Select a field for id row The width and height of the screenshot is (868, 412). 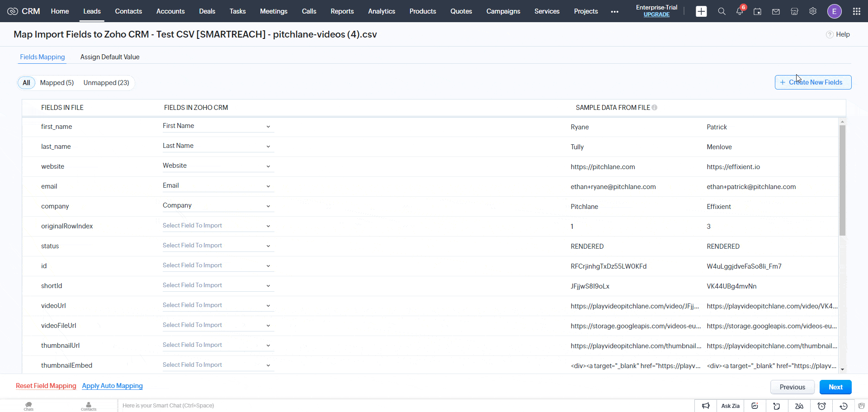pos(218,265)
